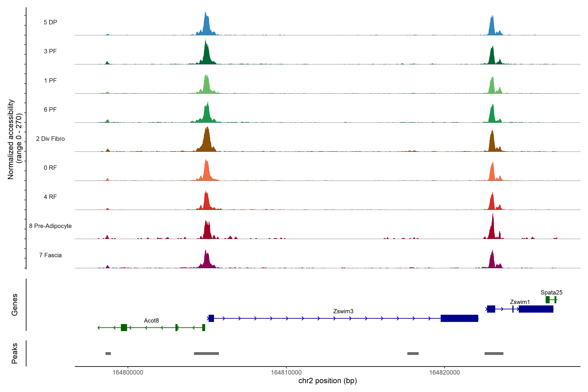Click the 8 Pre-Adipocyte track label
The height and width of the screenshot is (392, 588).
pos(50,226)
